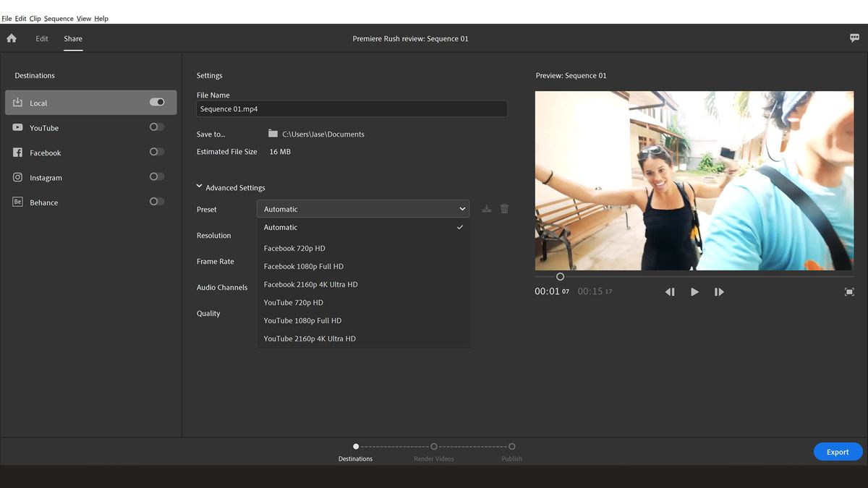The height and width of the screenshot is (488, 868).
Task: Click the folder icon next to Save to
Action: click(x=272, y=133)
